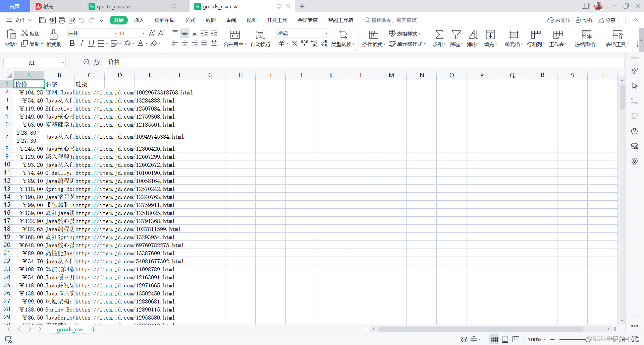644x345 pixels.
Task: Click the thousands separator icon
Action: [x=304, y=43]
